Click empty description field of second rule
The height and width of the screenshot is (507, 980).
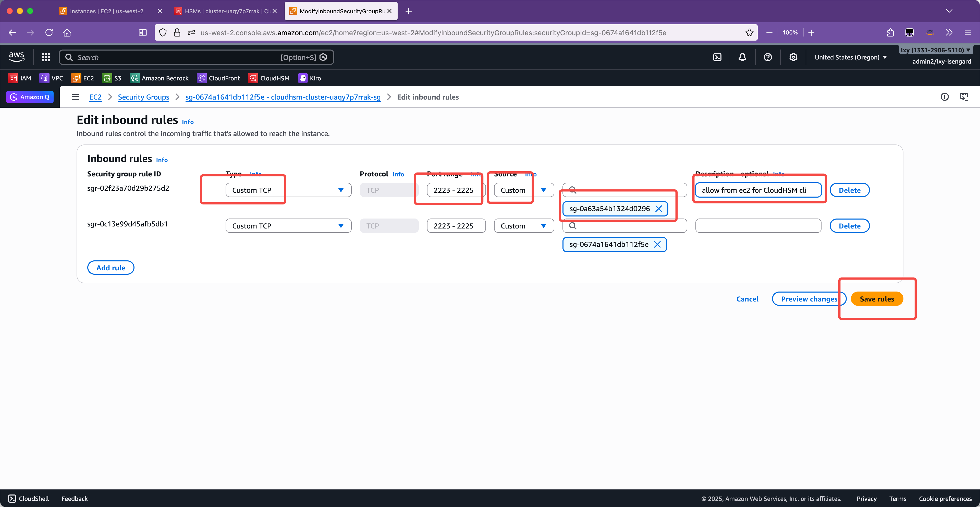click(x=758, y=226)
